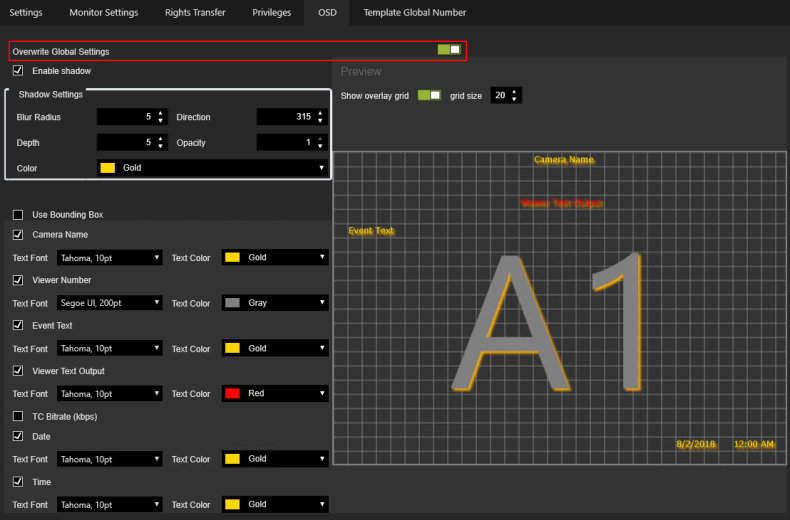The image size is (790, 520).
Task: Check Use Bounding Box checkbox
Action: point(18,215)
